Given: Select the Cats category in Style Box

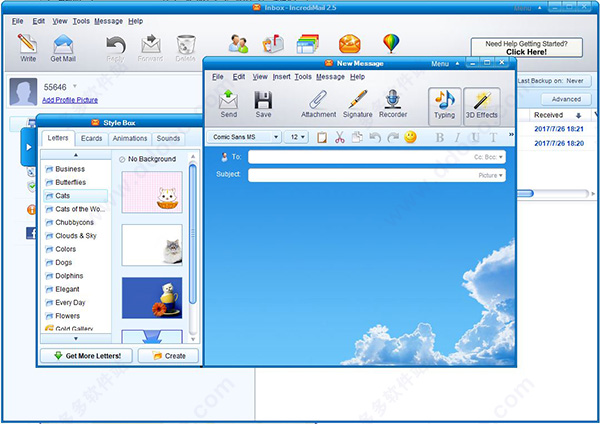Looking at the screenshot, I should click(75, 196).
